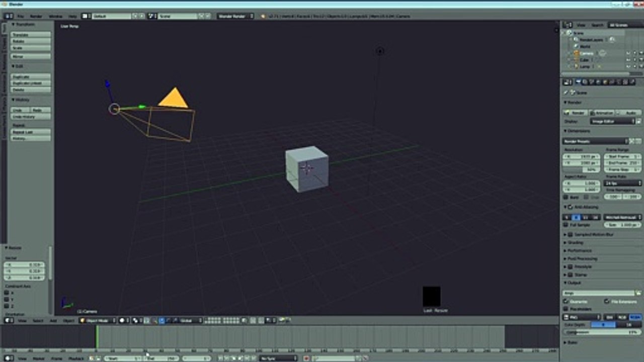Toggle the Border checkbox under Aspect Ratio
Viewport: 644px width, 362px height.
pos(566,198)
